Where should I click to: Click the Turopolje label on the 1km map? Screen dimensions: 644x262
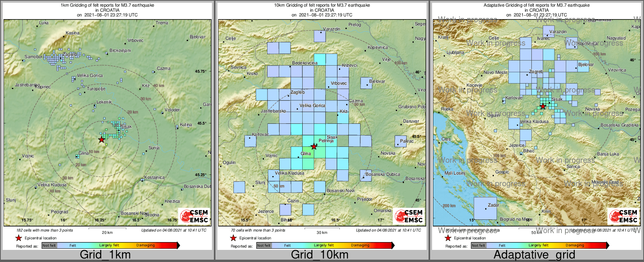coord(96,89)
